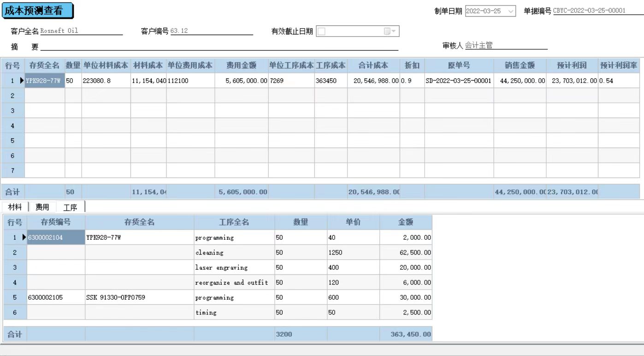Click the 客户全名 field showing Rosneft Oil
Image resolution: width=644 pixels, height=356 pixels.
pyautogui.click(x=81, y=30)
